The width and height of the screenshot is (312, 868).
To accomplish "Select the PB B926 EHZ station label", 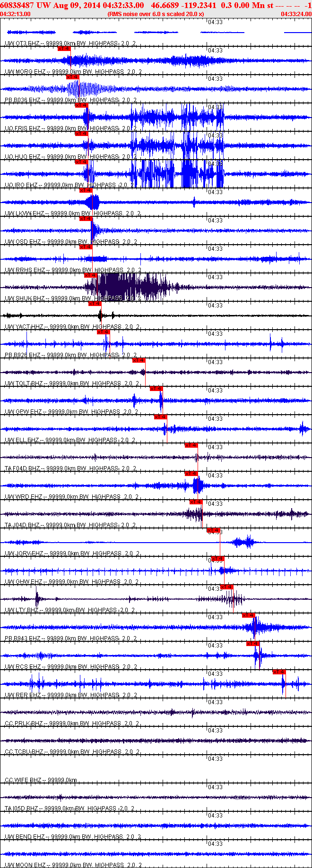I will [x=23, y=355].
